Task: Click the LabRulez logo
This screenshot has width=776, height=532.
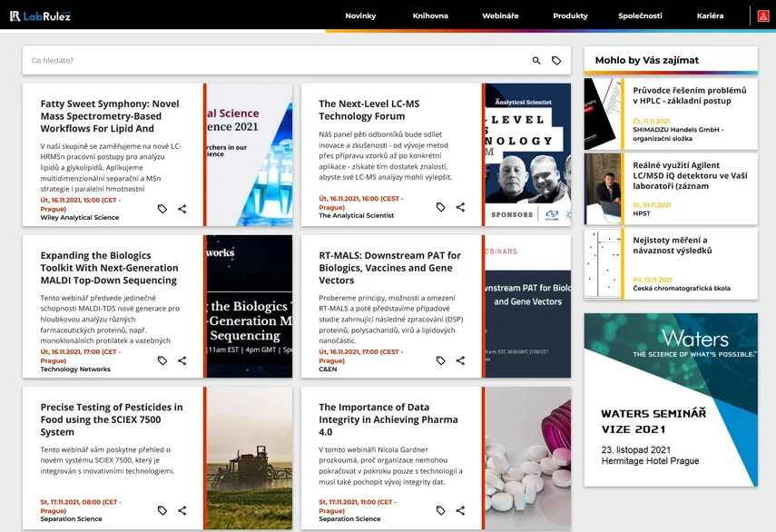Action: tap(40, 15)
